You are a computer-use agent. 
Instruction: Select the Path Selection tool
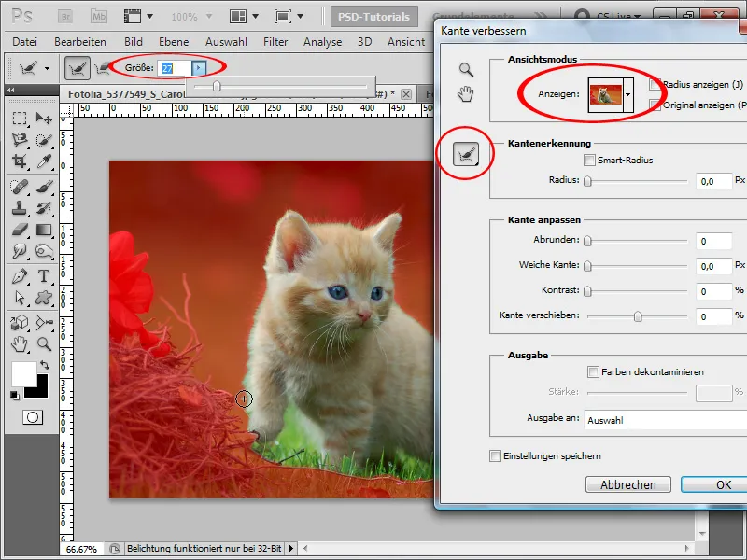[19, 298]
